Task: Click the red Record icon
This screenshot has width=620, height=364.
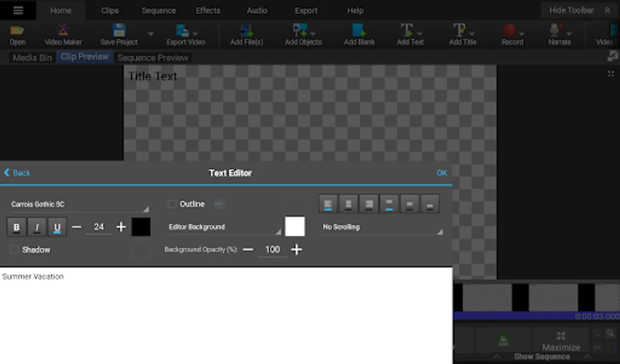Action: pyautogui.click(x=509, y=30)
